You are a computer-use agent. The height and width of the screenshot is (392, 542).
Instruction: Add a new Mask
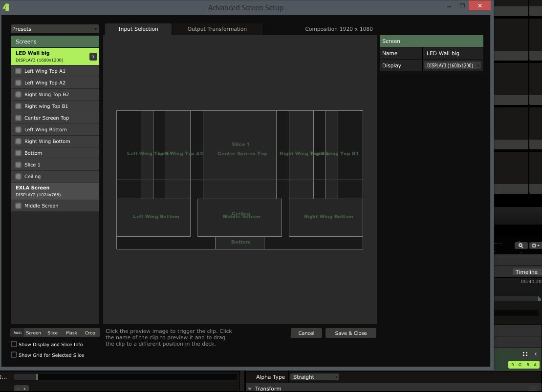(71, 333)
